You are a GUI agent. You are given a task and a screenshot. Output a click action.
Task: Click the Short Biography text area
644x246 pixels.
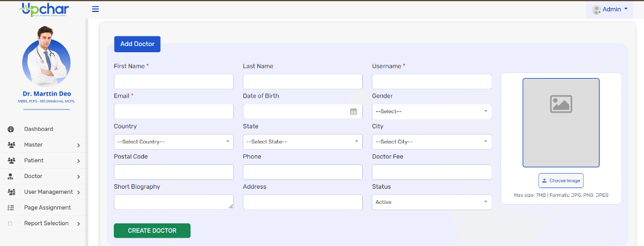[174, 202]
